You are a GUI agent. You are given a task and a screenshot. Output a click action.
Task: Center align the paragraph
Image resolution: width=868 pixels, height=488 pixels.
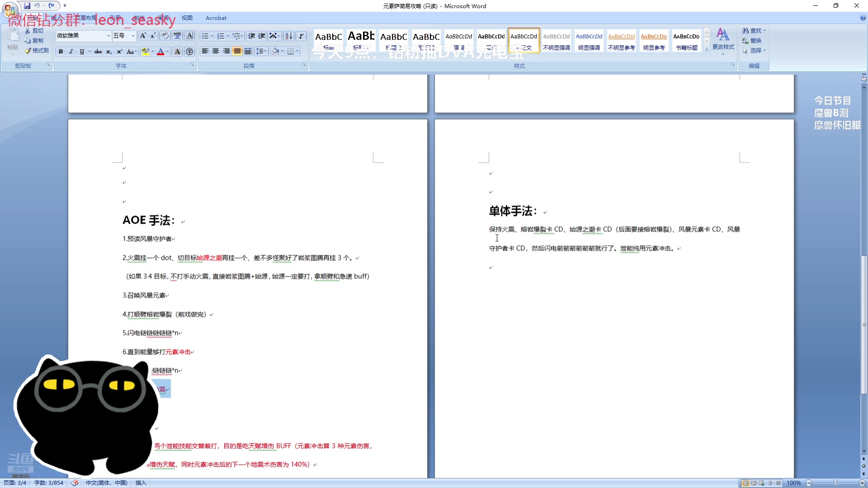[x=216, y=51]
